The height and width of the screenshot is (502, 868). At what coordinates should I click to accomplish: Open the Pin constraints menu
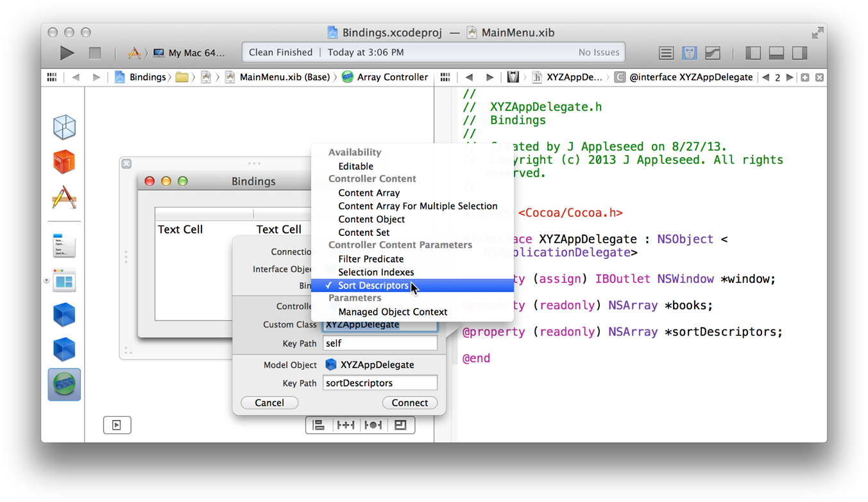pos(346,425)
